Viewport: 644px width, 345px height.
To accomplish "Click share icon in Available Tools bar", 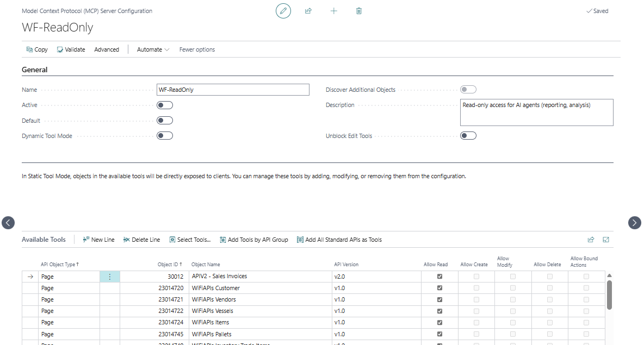I will [591, 240].
